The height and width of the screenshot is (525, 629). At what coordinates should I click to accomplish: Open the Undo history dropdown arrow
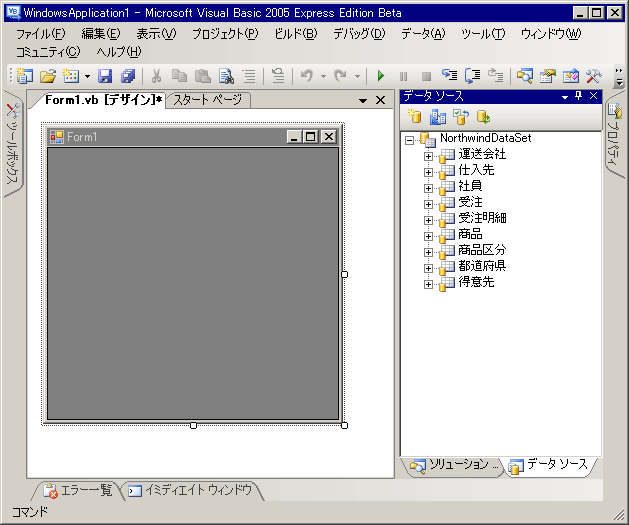pos(323,76)
